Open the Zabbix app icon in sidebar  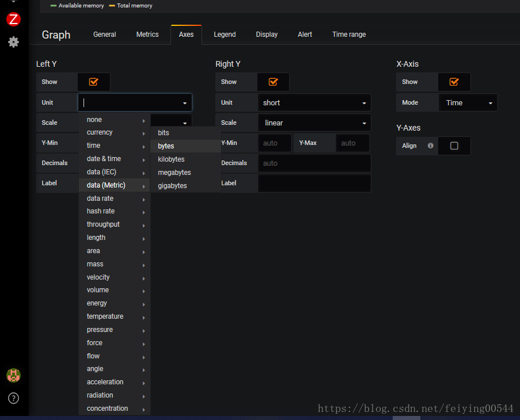click(x=14, y=19)
